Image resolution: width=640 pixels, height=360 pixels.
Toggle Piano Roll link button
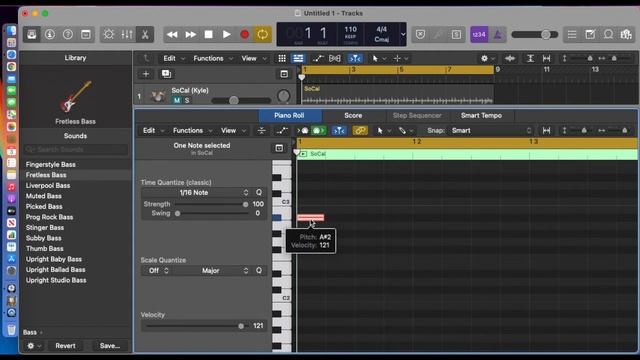[x=360, y=131]
